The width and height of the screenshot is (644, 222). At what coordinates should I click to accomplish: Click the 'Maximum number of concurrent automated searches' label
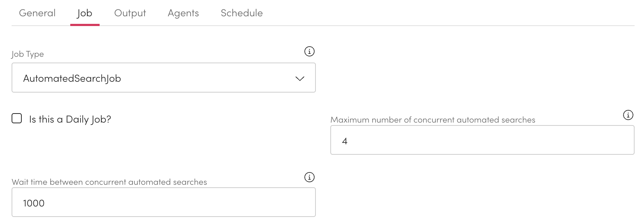(433, 120)
